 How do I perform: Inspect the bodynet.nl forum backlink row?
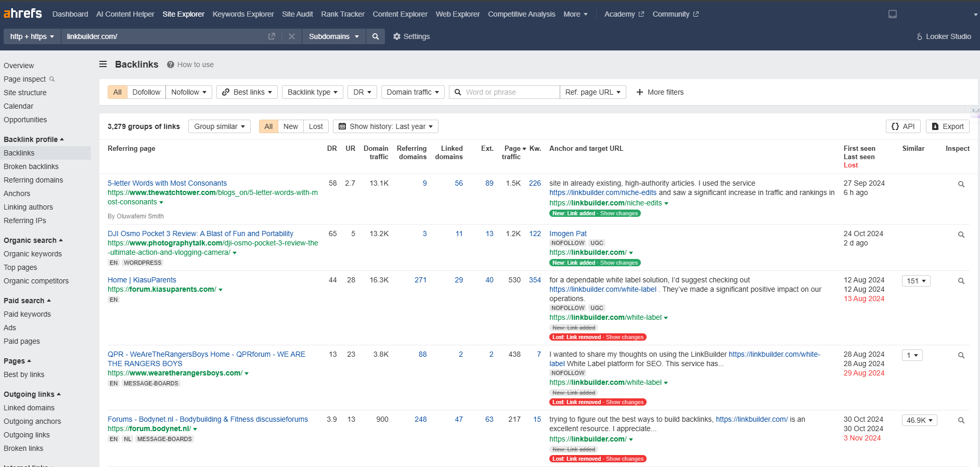(x=961, y=420)
